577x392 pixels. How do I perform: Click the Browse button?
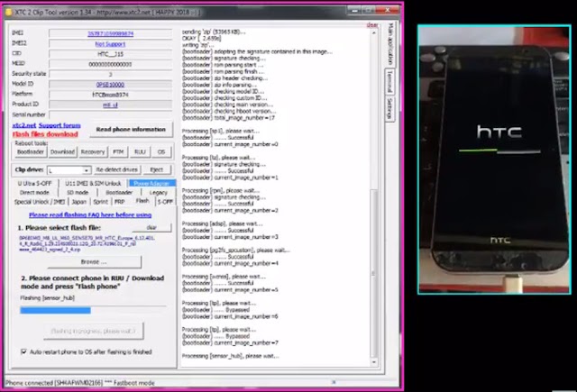click(x=94, y=262)
